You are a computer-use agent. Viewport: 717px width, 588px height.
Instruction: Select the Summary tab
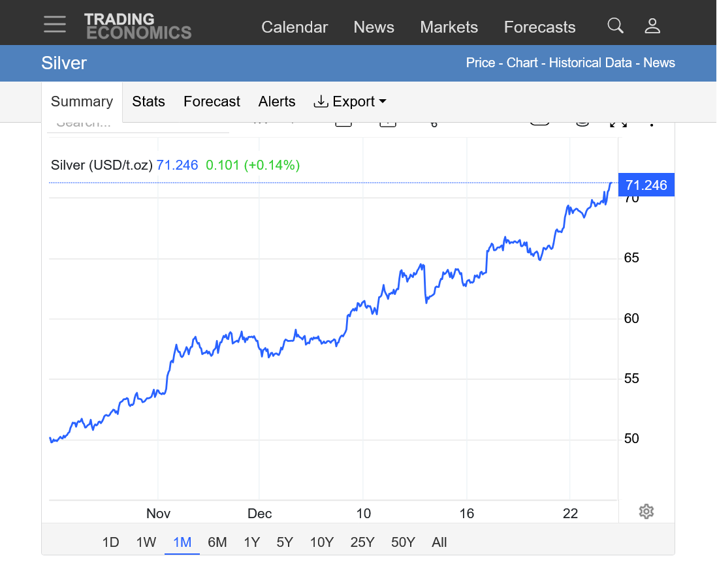click(82, 102)
